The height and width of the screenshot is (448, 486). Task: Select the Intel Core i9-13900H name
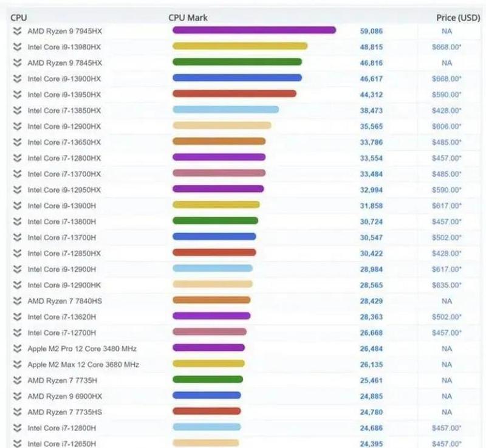tap(62, 206)
